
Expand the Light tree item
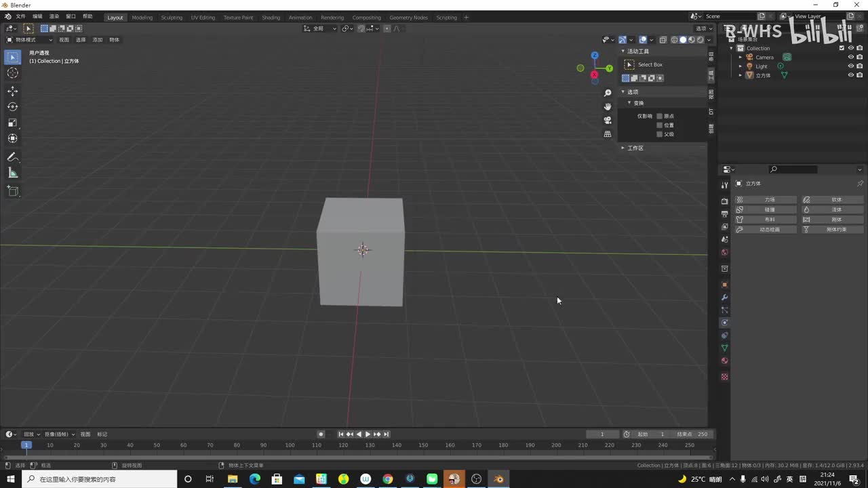pyautogui.click(x=741, y=66)
